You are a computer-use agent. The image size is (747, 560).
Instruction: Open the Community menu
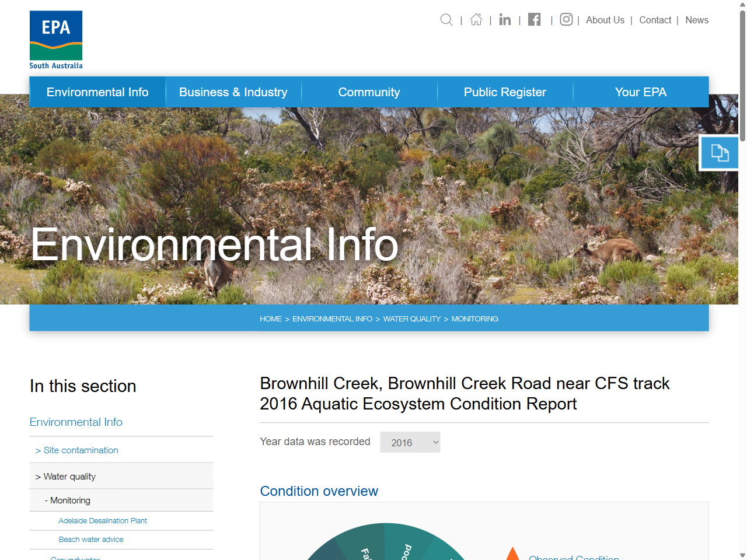coord(369,92)
